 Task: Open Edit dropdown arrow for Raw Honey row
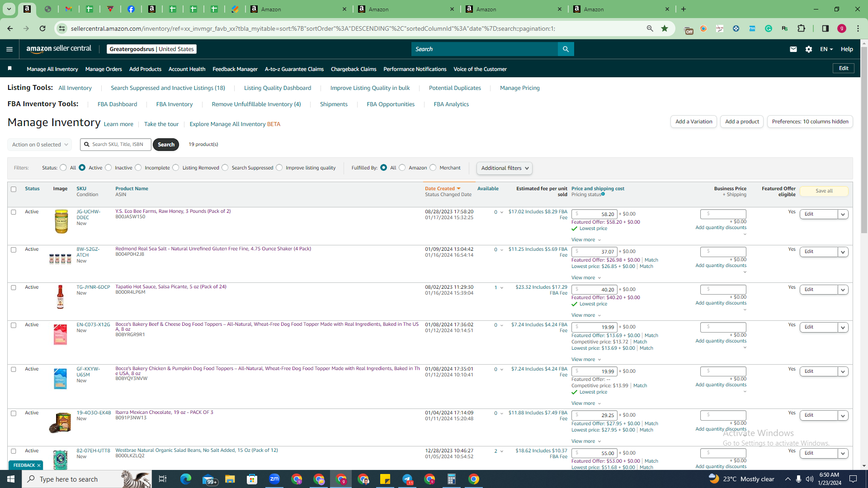pos(843,214)
